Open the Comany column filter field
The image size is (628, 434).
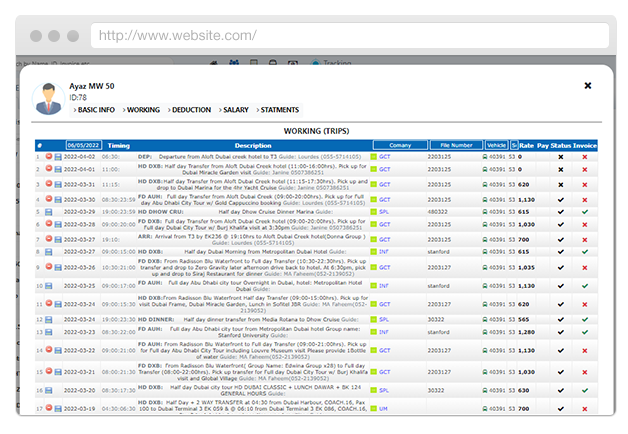point(399,145)
